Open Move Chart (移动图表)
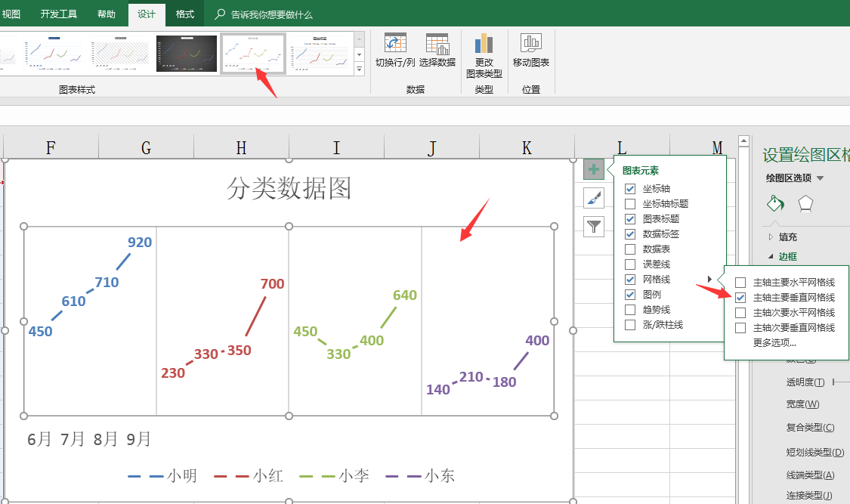 pyautogui.click(x=530, y=51)
